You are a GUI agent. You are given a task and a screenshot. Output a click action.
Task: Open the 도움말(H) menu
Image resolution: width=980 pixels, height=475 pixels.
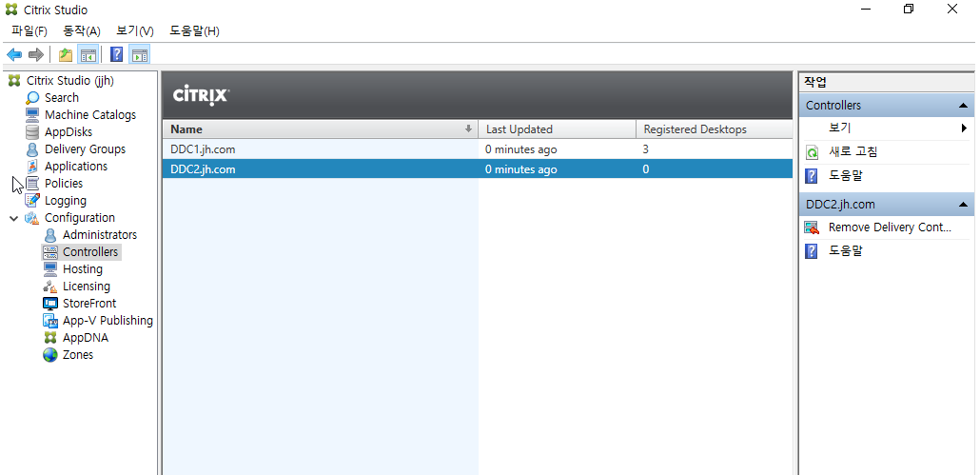pyautogui.click(x=194, y=31)
